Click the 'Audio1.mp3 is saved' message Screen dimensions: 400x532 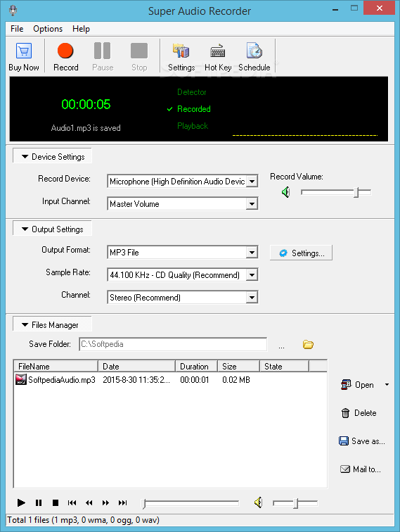86,128
